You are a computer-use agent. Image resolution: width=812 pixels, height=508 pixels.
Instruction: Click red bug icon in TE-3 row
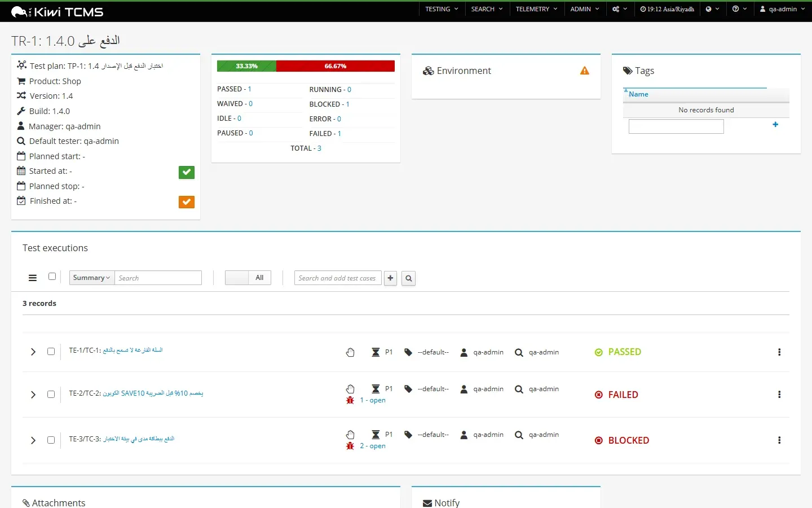click(x=350, y=446)
